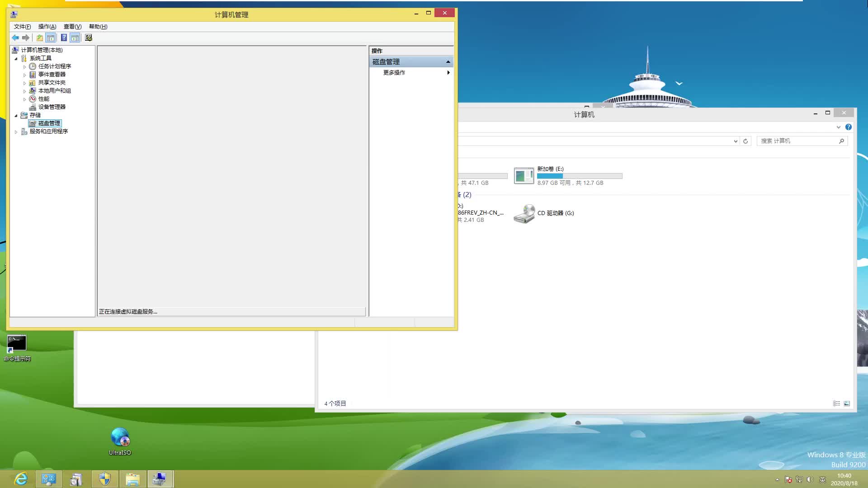Expand the 服务和应用程序 tree node
868x488 pixels.
pos(16,131)
